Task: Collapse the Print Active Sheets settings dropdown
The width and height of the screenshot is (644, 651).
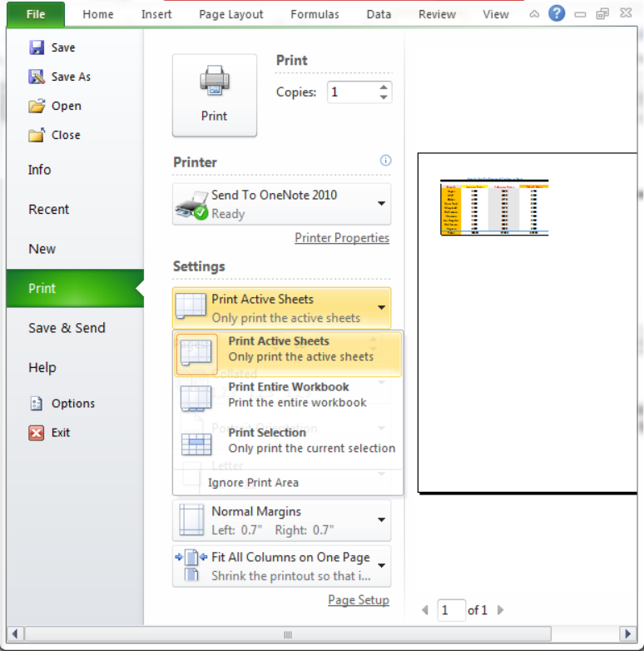Action: (381, 308)
